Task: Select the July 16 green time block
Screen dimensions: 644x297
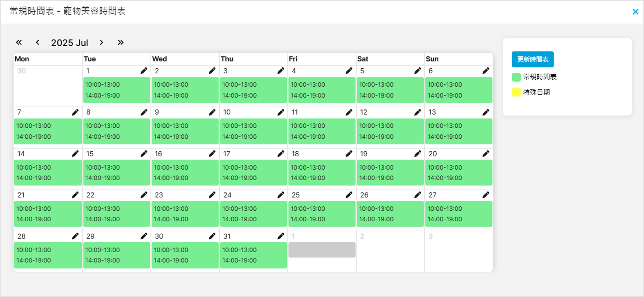Action: pyautogui.click(x=185, y=173)
